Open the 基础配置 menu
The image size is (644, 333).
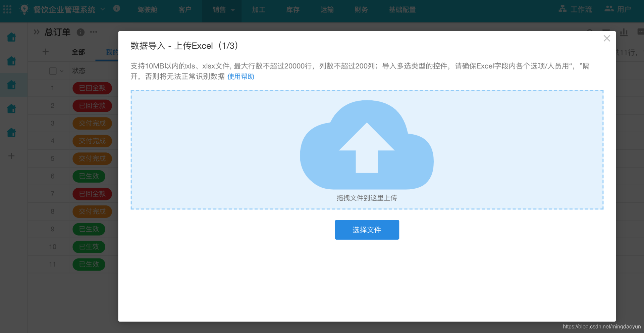click(x=402, y=10)
